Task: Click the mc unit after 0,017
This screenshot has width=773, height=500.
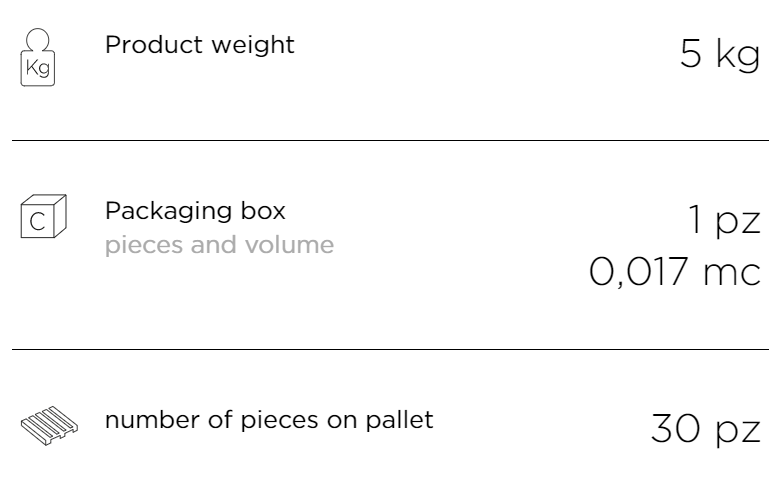Action: coord(732,272)
